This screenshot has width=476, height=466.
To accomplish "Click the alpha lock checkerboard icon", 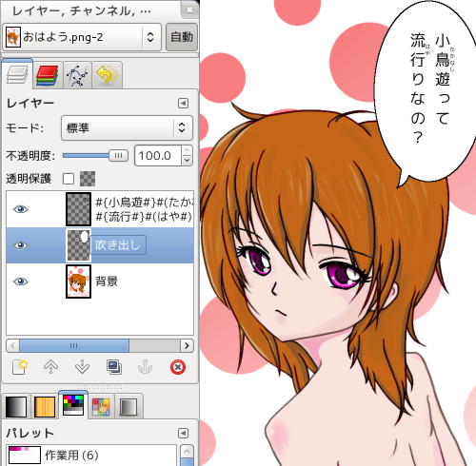I will pyautogui.click(x=88, y=179).
